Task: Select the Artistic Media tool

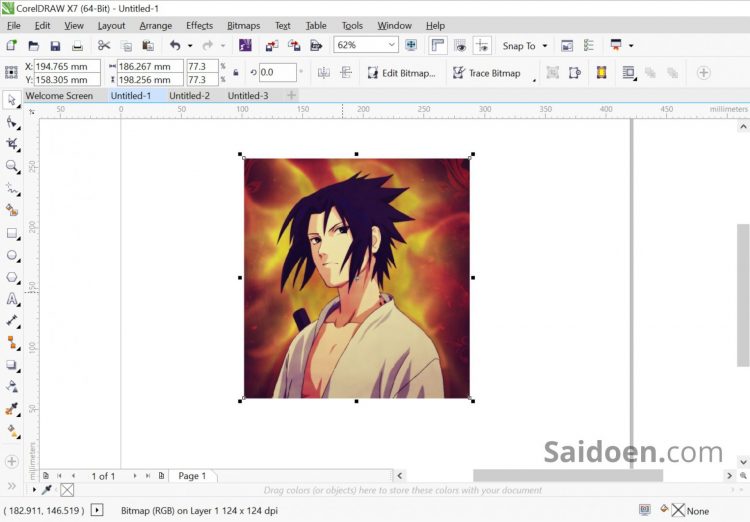Action: (x=11, y=210)
